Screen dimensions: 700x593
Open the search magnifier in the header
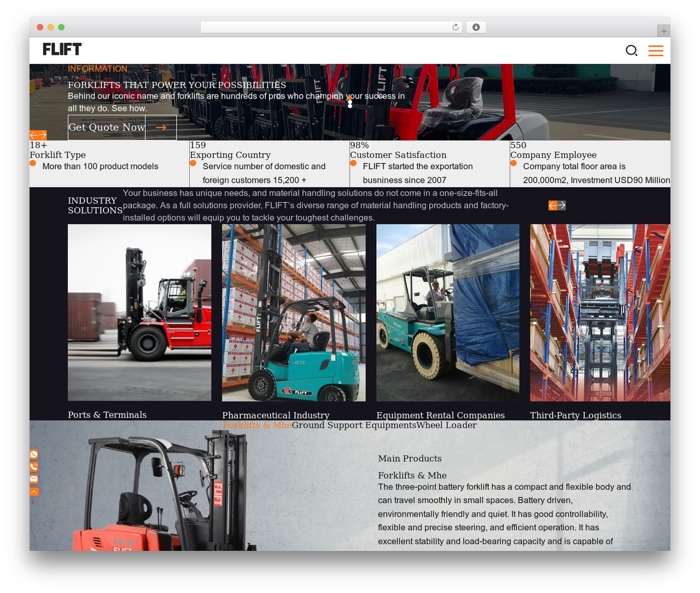point(632,50)
